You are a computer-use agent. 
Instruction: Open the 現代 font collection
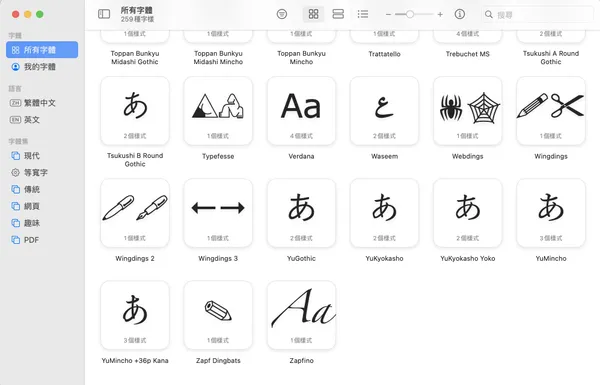[x=42, y=155]
